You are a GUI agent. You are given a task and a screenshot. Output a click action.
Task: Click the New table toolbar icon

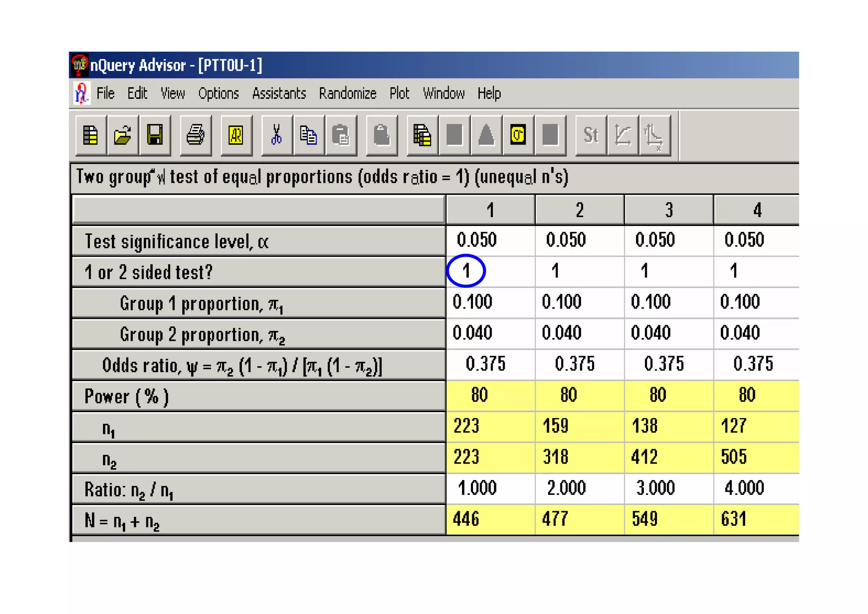pyautogui.click(x=90, y=136)
